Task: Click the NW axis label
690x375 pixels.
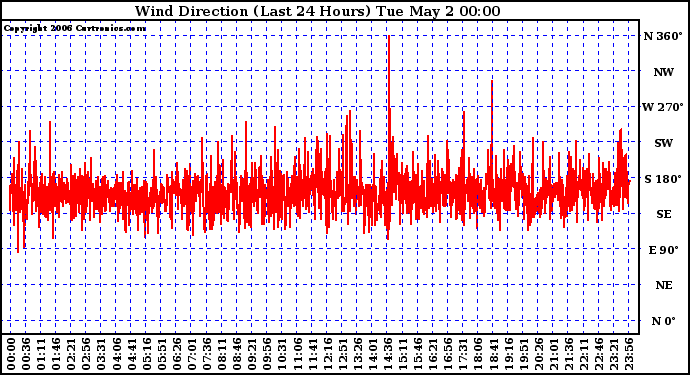Action: coord(664,72)
